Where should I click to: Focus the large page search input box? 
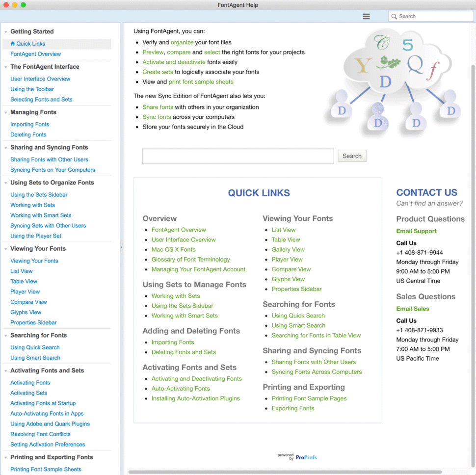coord(238,156)
